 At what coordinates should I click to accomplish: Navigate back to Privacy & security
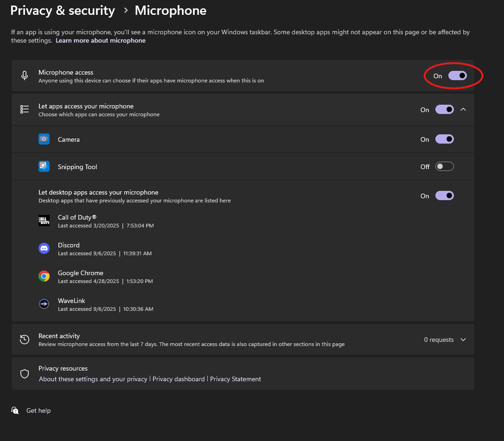[x=62, y=10]
